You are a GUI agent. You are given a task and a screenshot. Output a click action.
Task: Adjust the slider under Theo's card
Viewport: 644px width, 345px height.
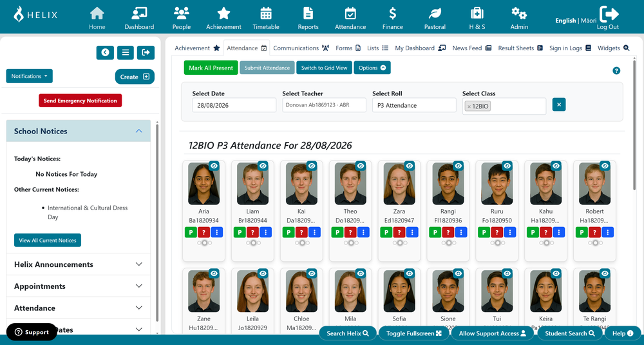click(351, 243)
